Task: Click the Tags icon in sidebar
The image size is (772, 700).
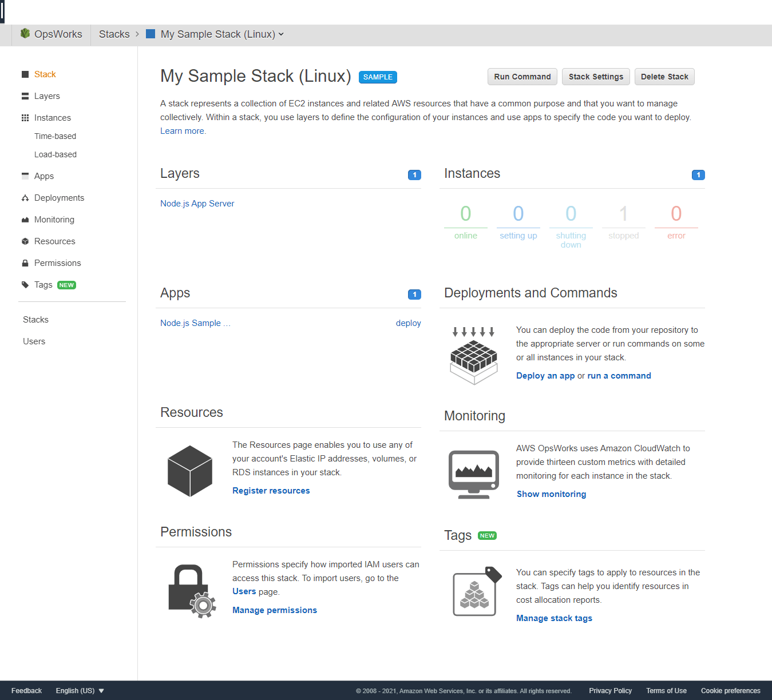Action: [x=25, y=285]
